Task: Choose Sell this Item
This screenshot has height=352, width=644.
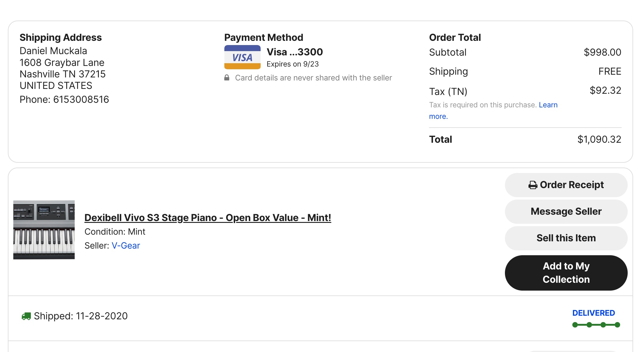Action: (x=566, y=238)
